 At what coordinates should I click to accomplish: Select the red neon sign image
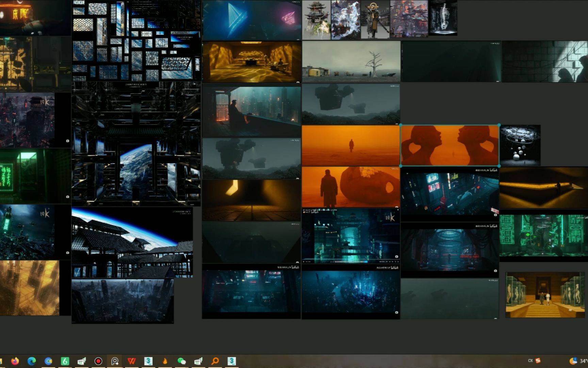[35, 18]
